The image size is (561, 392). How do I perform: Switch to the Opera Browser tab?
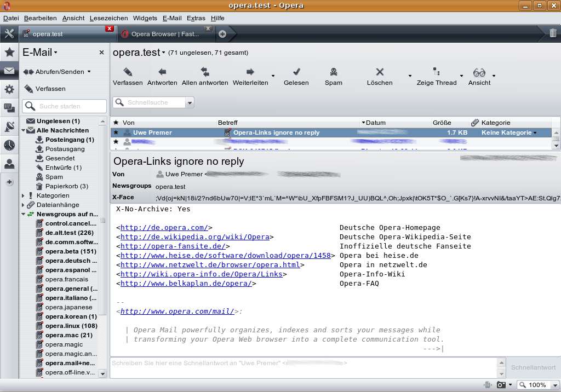[x=164, y=34]
